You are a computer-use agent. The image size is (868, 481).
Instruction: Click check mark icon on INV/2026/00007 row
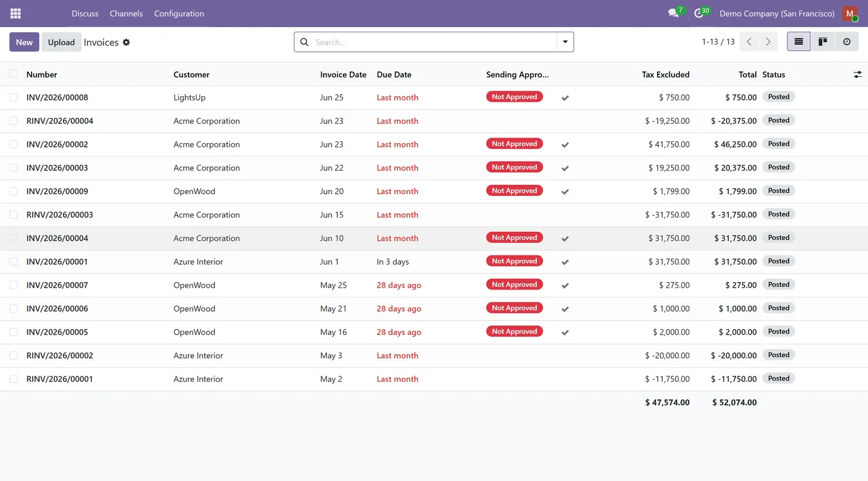pyautogui.click(x=565, y=286)
